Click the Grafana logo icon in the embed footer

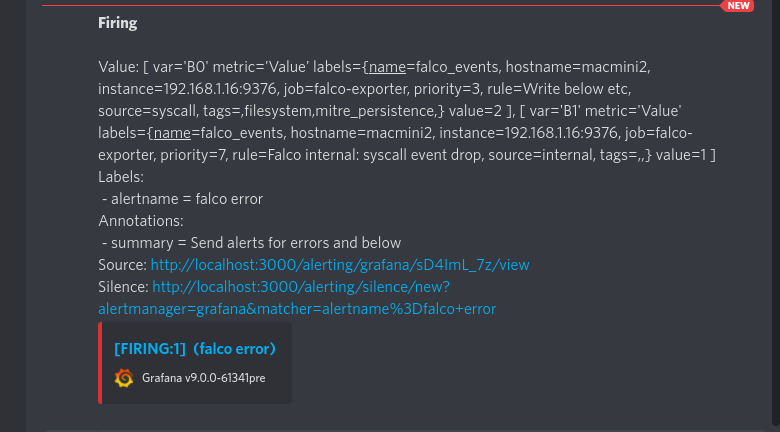[125, 378]
